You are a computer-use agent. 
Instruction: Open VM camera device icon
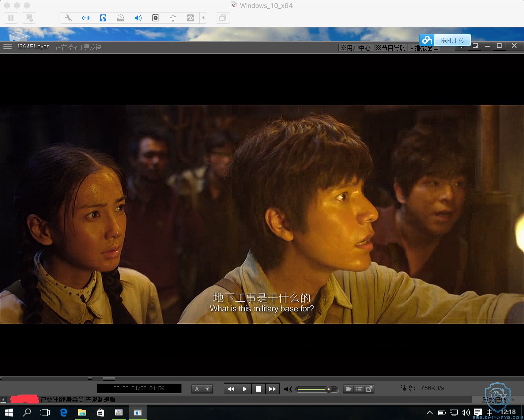[156, 18]
